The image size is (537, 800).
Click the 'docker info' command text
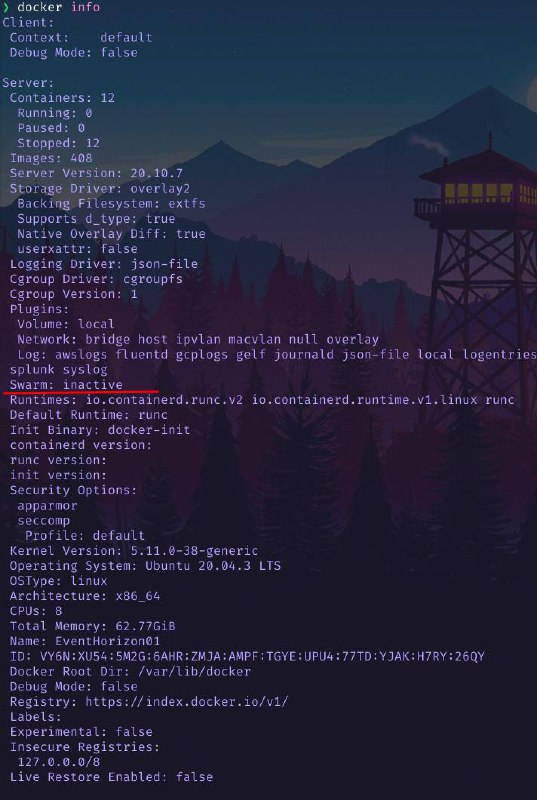59,7
